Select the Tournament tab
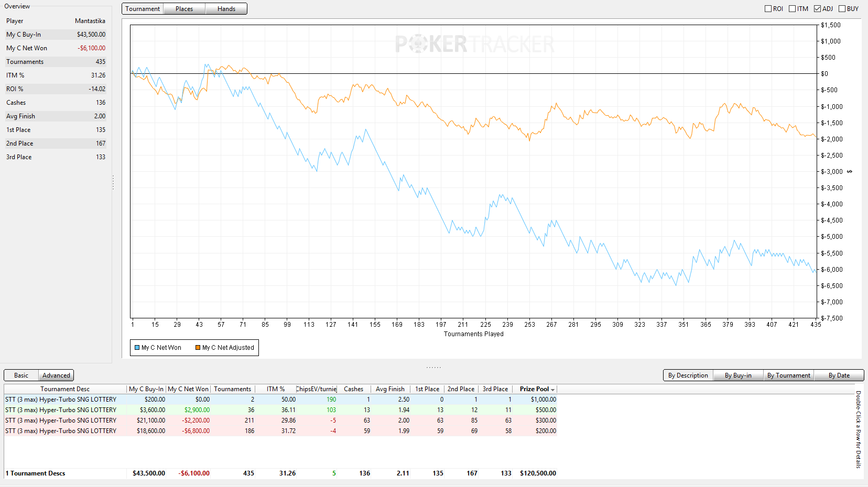 click(143, 9)
